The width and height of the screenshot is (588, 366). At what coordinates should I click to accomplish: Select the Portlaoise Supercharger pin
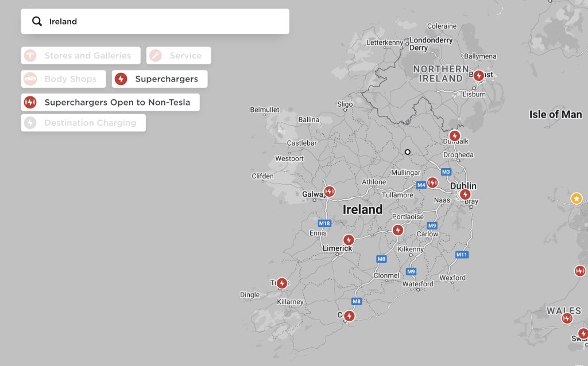pos(398,230)
